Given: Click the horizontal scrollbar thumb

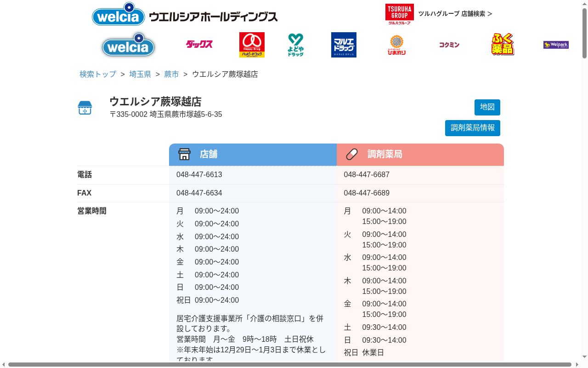Looking at the screenshot, I should (x=290, y=365).
